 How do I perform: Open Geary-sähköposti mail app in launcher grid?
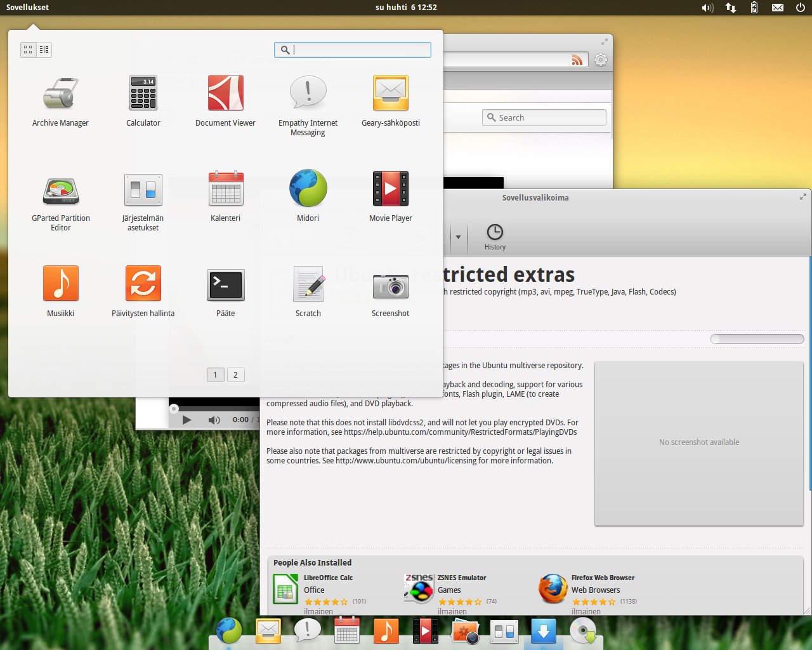(390, 102)
